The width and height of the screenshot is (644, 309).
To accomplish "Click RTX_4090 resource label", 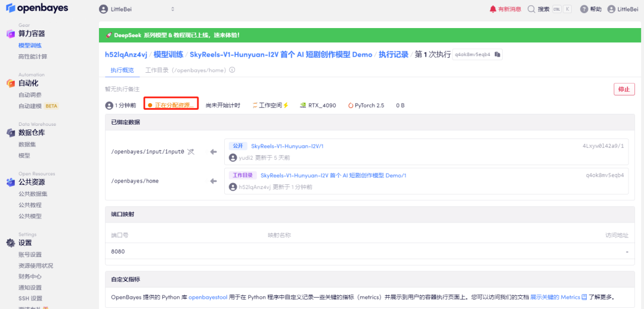I will point(322,106).
